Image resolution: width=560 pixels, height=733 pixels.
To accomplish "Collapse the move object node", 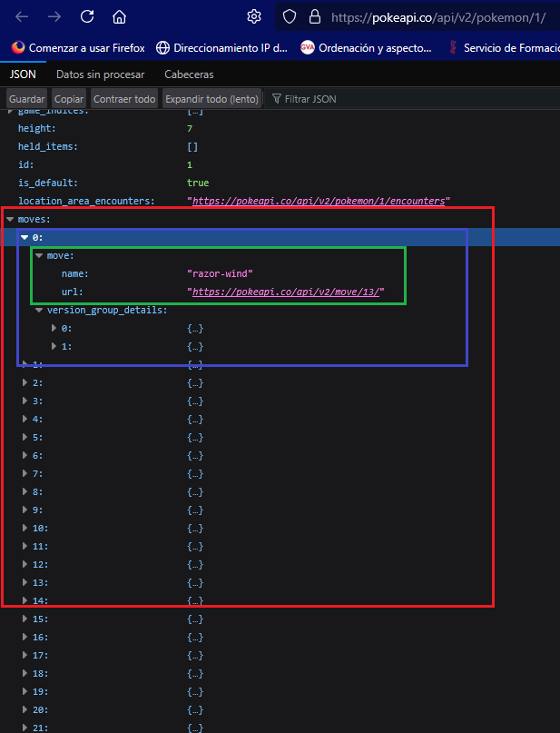I will click(x=39, y=256).
